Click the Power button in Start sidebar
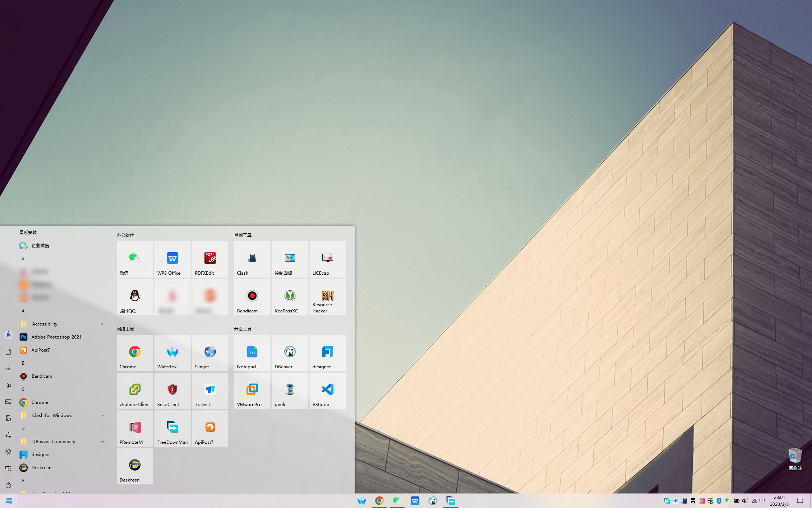The width and height of the screenshot is (812, 508). (x=8, y=485)
